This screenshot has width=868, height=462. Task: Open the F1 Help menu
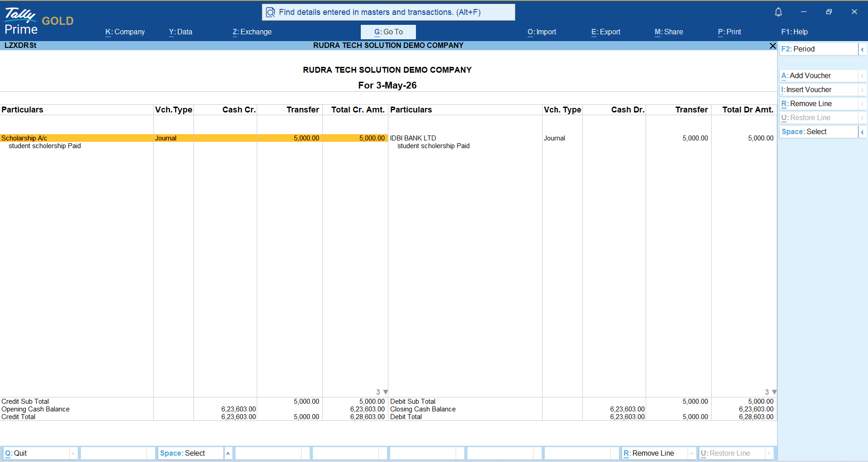(x=794, y=32)
